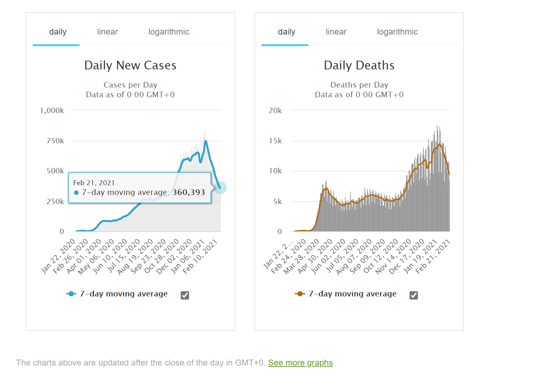
Task: Open the See more graphs link
Action: (300, 363)
